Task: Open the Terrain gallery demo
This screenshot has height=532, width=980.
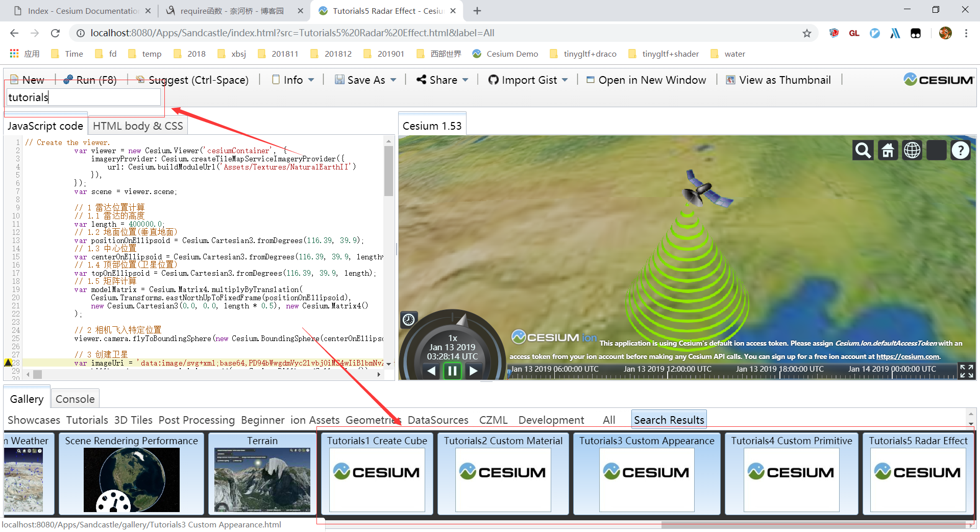Action: 262,473
